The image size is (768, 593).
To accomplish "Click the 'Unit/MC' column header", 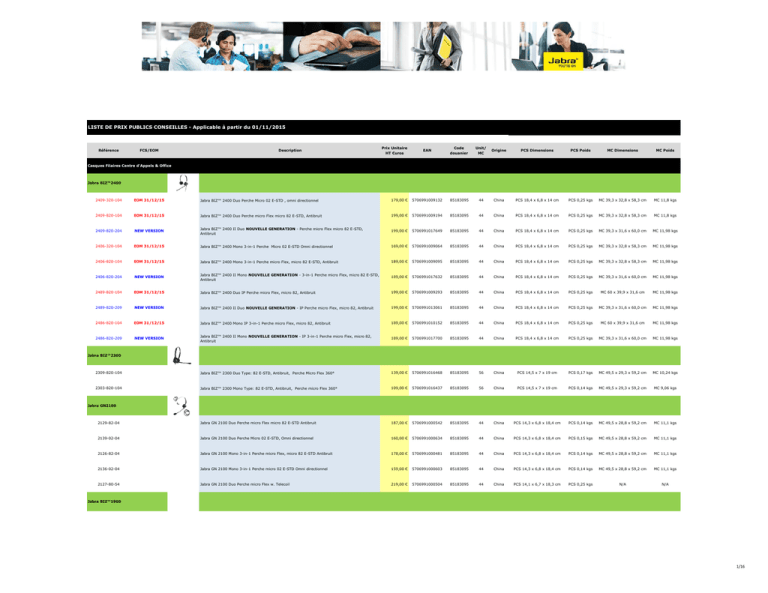I will (480, 150).
